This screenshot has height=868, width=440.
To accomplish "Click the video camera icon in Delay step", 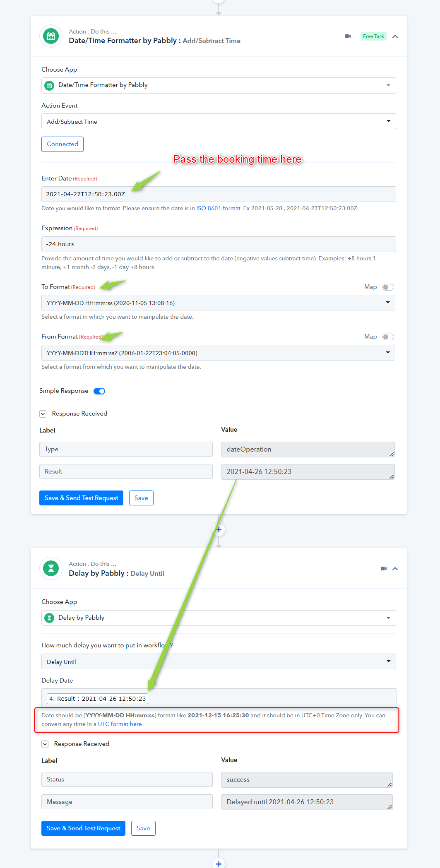I will (x=384, y=569).
